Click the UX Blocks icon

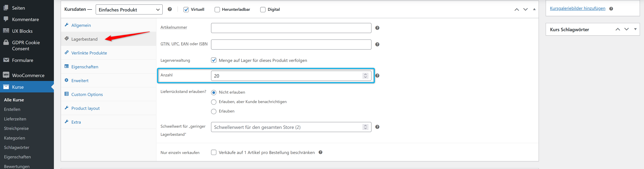[6, 31]
